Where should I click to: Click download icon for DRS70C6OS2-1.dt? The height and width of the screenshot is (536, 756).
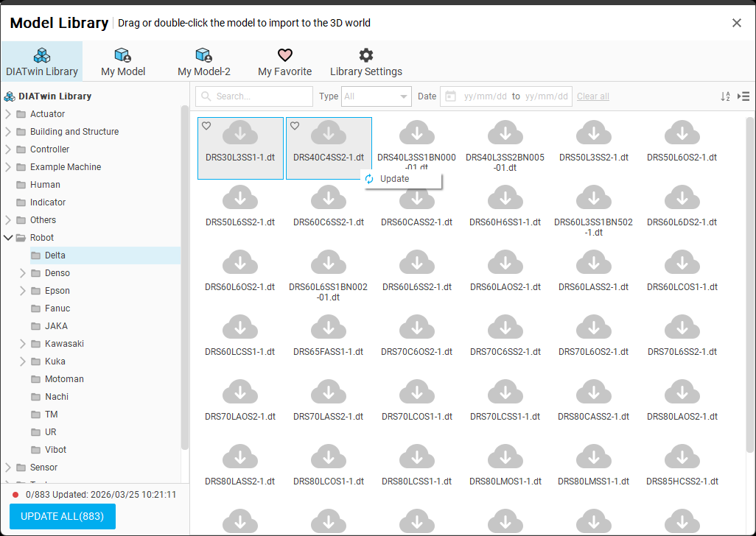[x=417, y=326]
